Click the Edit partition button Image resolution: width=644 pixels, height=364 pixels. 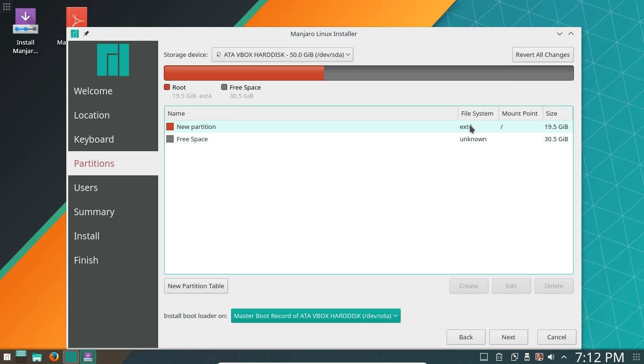click(511, 286)
